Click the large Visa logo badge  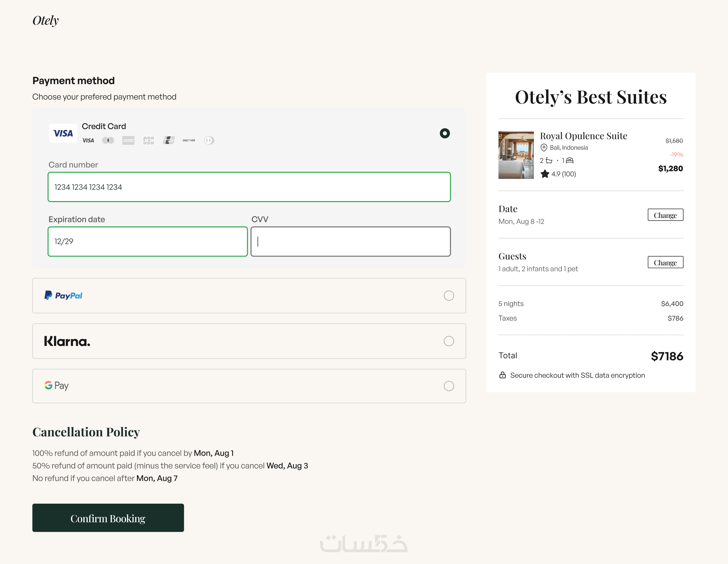pyautogui.click(x=63, y=133)
